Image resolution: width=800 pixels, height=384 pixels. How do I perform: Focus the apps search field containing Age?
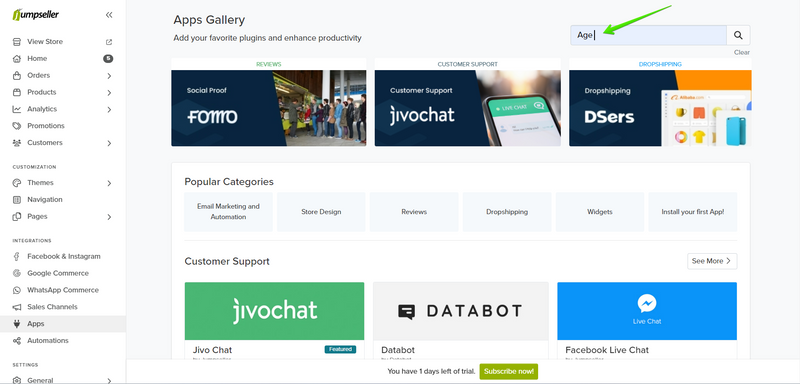point(648,35)
